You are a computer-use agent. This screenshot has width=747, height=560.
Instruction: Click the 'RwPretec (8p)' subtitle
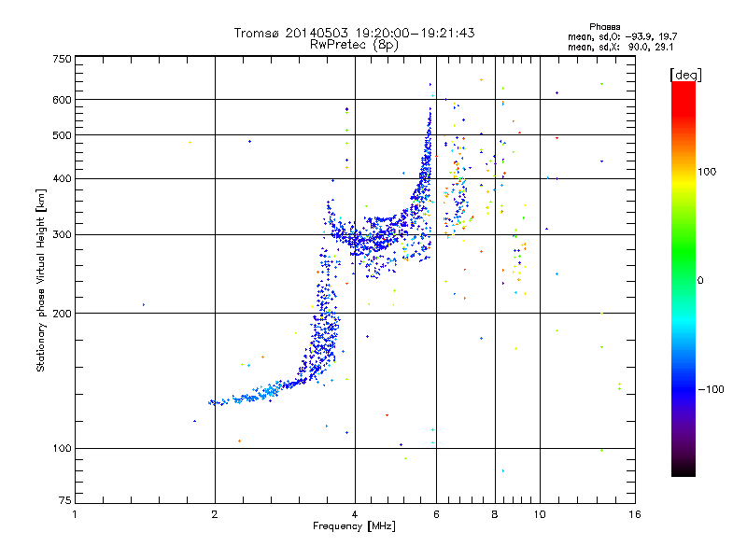coord(354,45)
